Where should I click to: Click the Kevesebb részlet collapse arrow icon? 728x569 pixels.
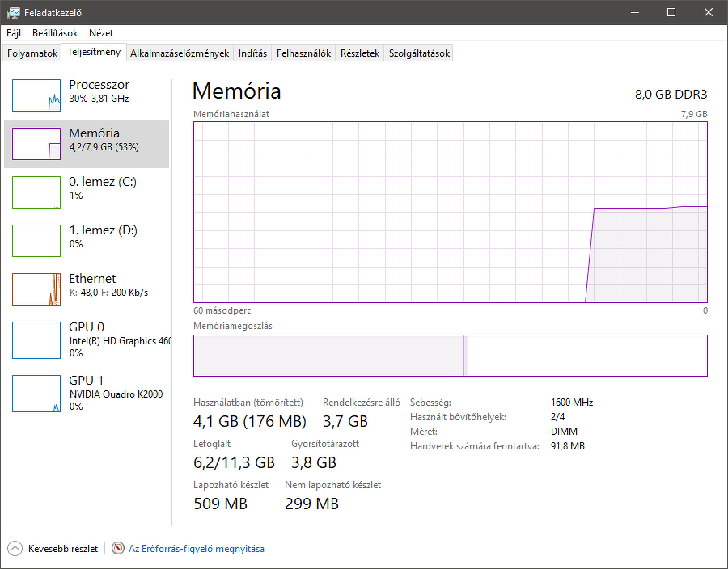pyautogui.click(x=15, y=549)
